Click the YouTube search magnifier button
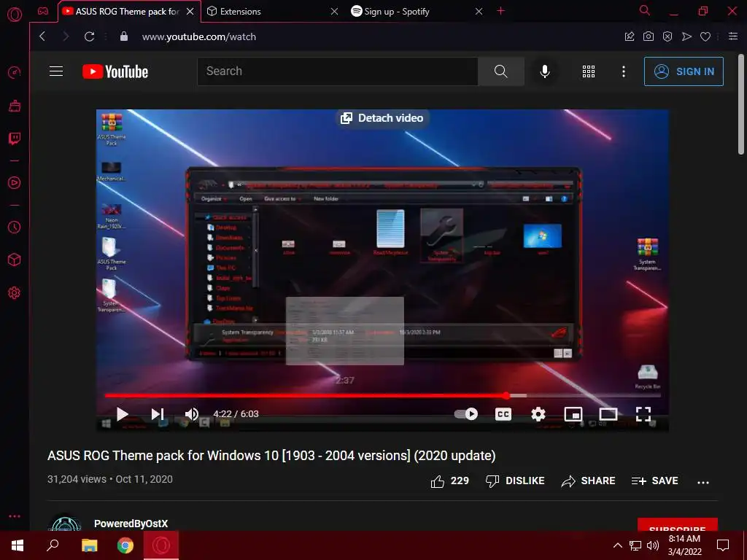747x560 pixels. click(x=500, y=71)
